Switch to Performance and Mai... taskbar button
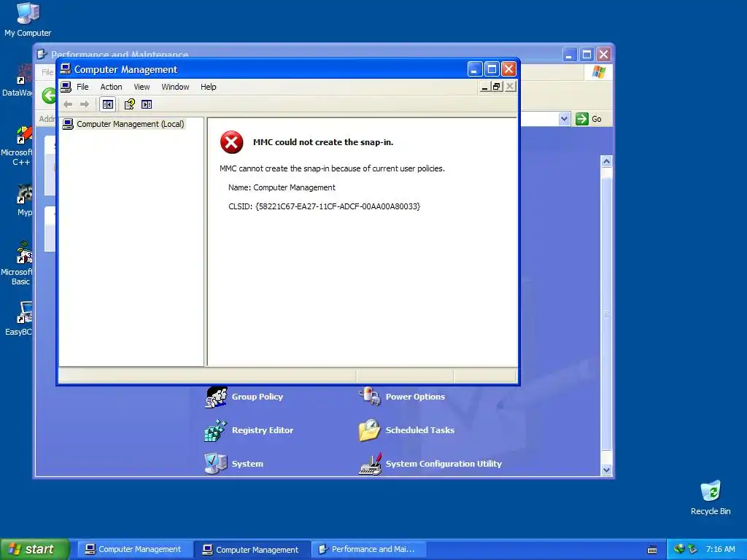This screenshot has height=560, width=747. tap(368, 550)
